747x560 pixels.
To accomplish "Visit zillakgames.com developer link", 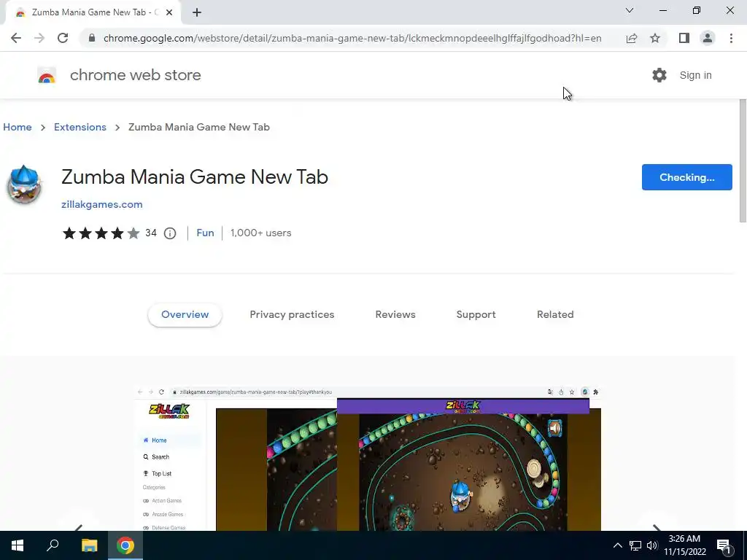I will click(x=102, y=204).
